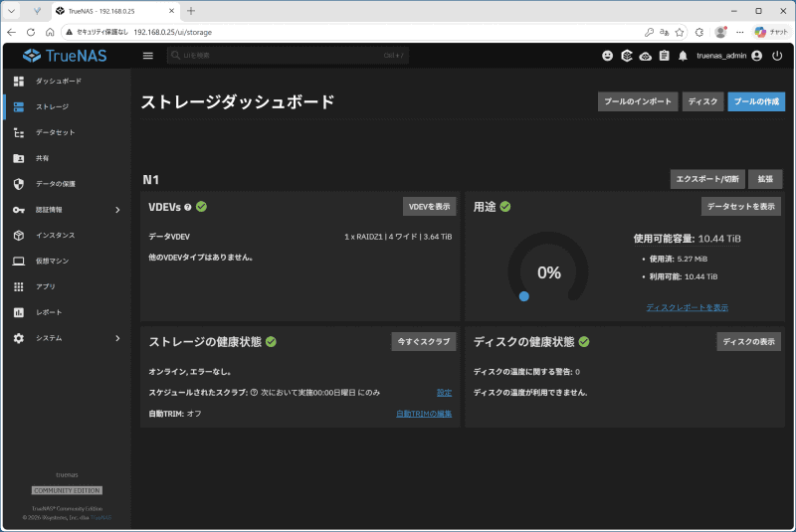Viewport: 796px width, 532px height.
Task: Open browser profile avatar
Action: click(x=720, y=32)
